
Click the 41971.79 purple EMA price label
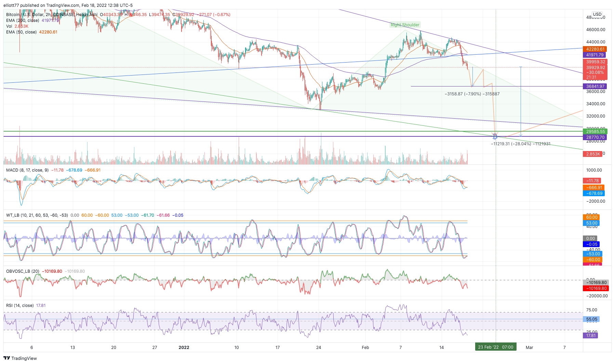(x=594, y=55)
